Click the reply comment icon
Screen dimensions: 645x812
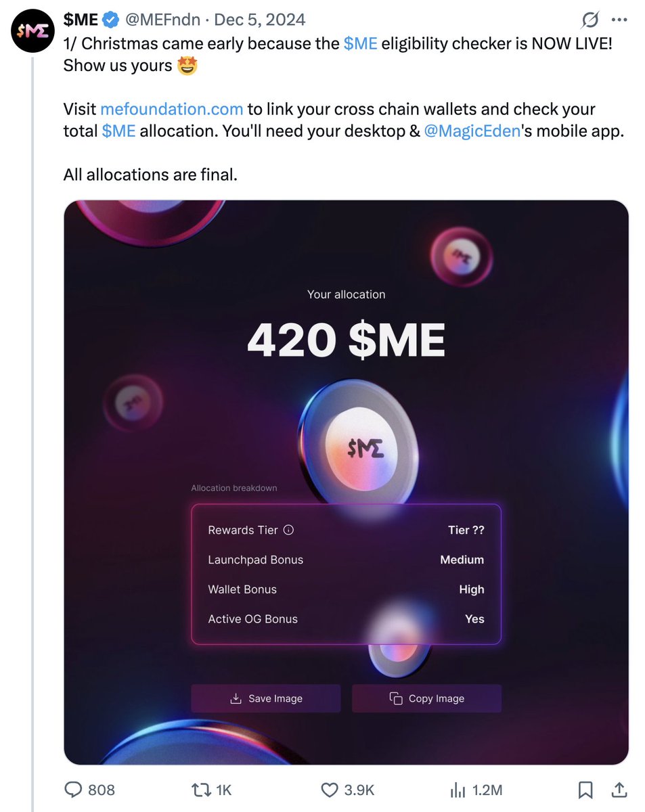(x=73, y=790)
